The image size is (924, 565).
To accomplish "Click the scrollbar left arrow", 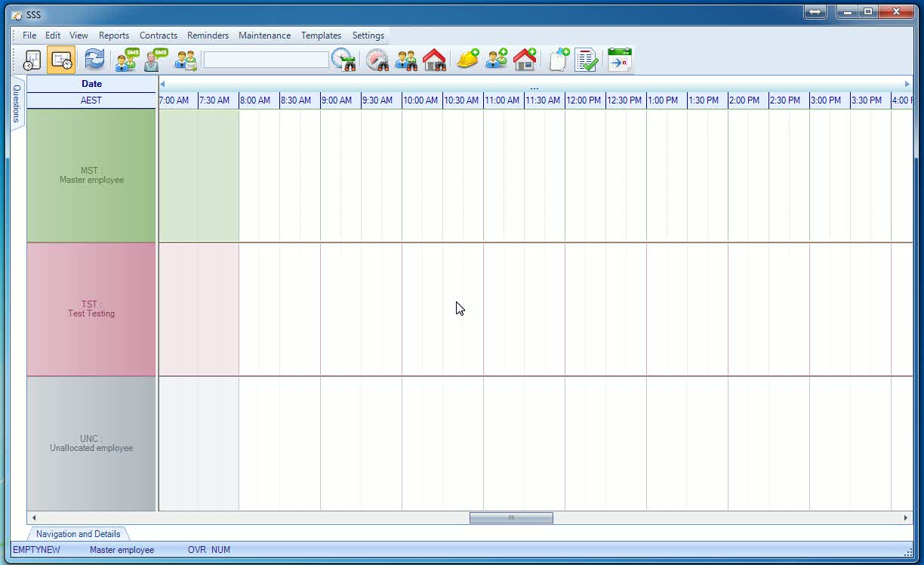I will point(33,517).
